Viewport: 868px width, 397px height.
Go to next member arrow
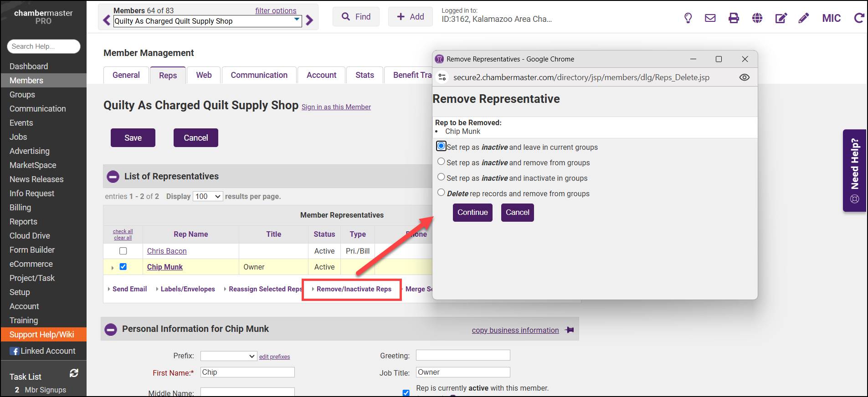click(310, 20)
